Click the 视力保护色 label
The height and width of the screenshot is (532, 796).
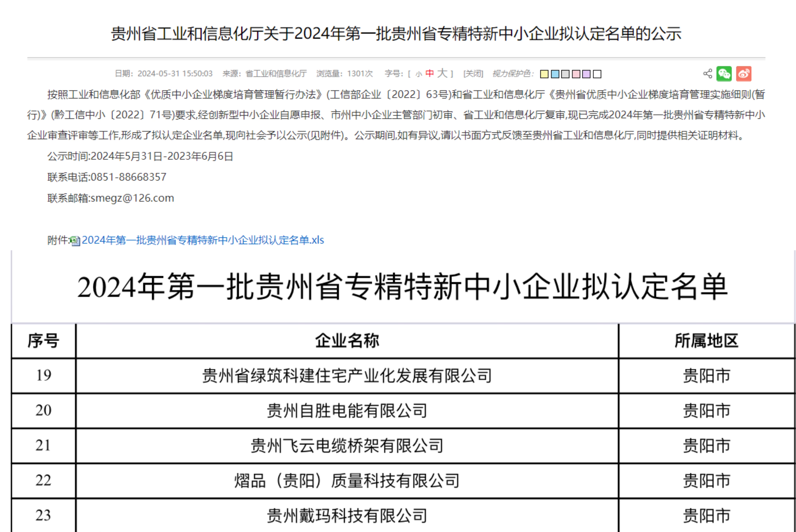coord(513,74)
